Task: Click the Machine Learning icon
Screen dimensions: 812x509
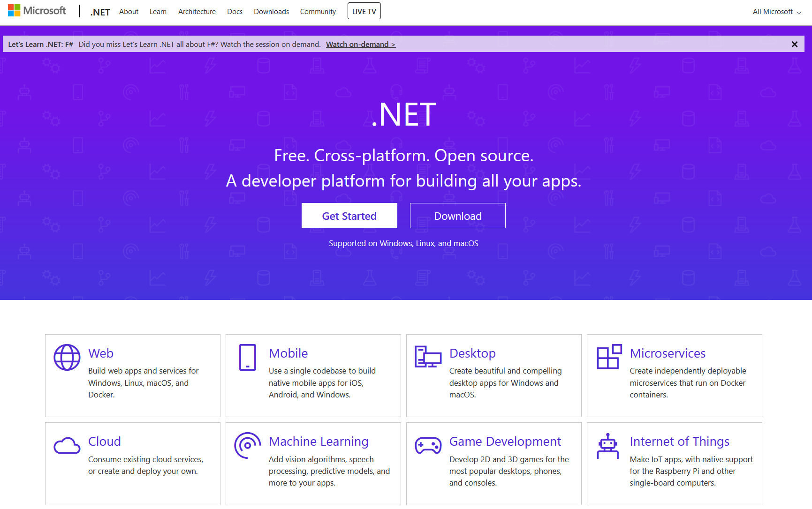Action: (x=247, y=445)
